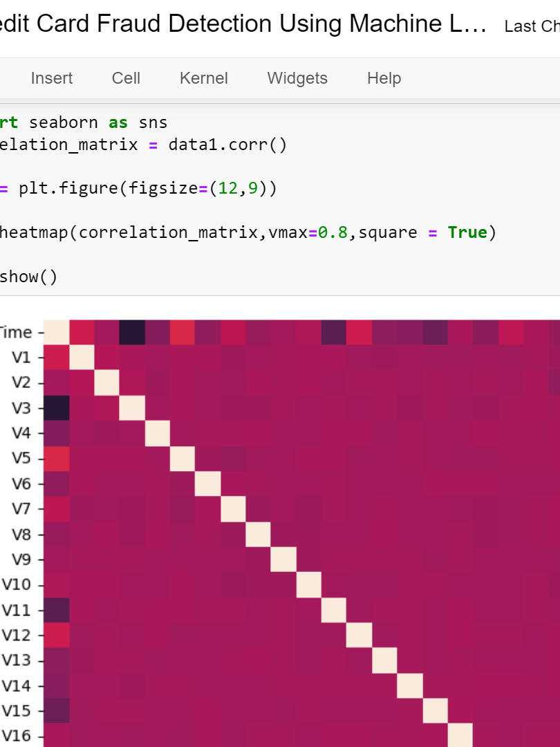560x747 pixels.
Task: Click the V10 axis label
Action: [17, 584]
